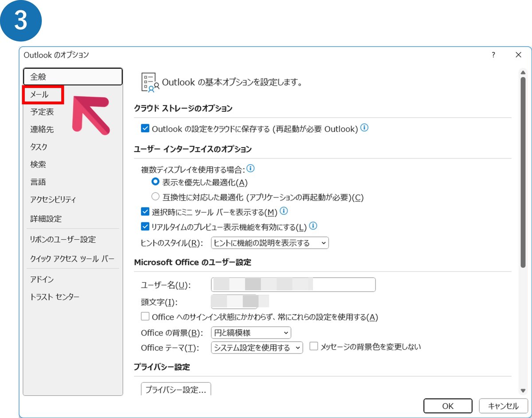The image size is (532, 418).
Task: Check メッセージの背景色を変更しない
Action: point(314,346)
